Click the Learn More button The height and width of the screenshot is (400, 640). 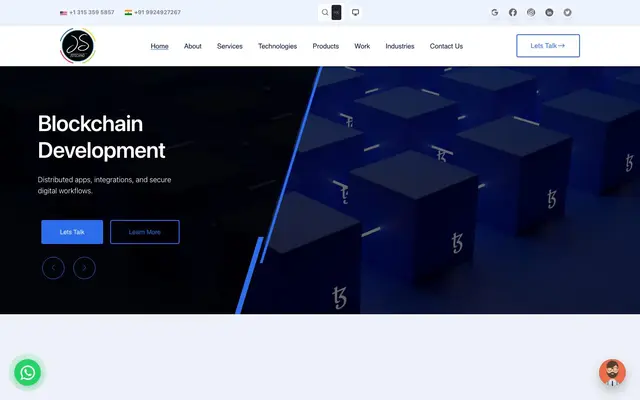145,232
